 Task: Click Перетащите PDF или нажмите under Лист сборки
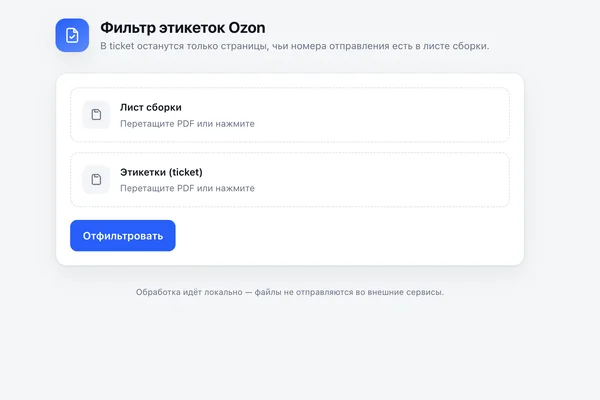click(x=188, y=124)
